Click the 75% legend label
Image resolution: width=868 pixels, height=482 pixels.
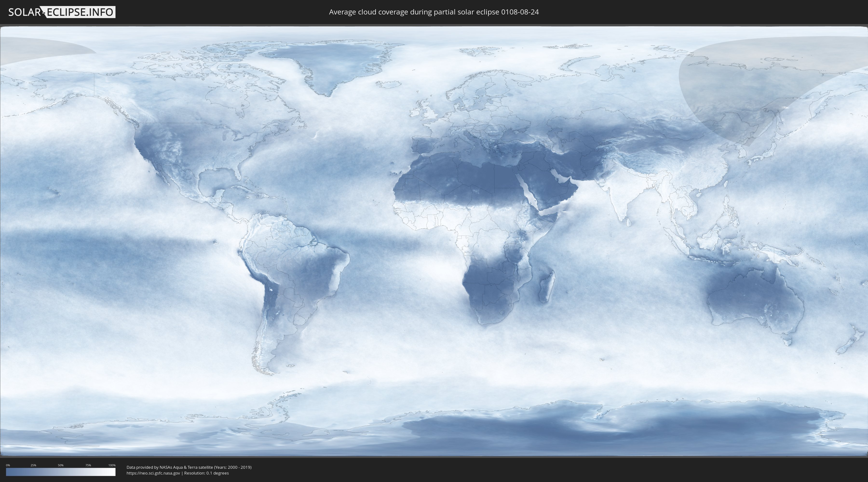88,465
